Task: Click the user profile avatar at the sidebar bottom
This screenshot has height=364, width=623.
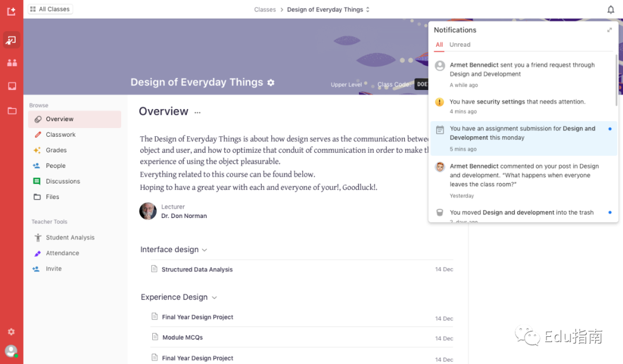Action: 11,351
